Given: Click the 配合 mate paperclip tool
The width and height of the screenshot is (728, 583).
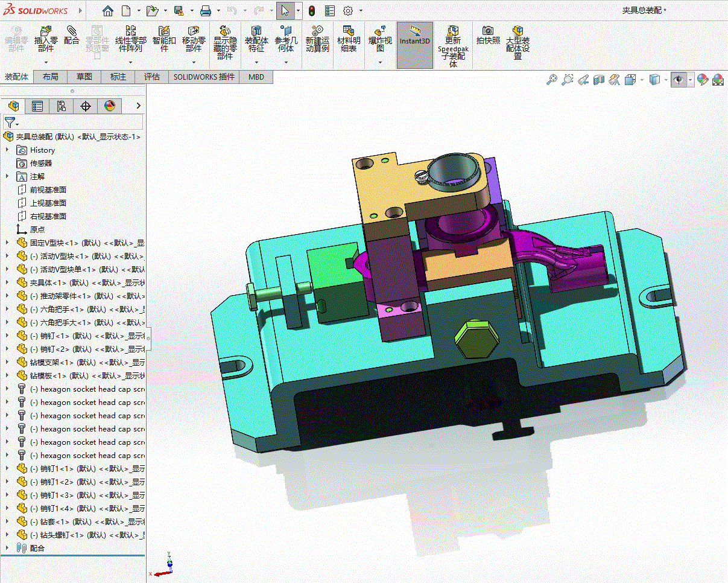Looking at the screenshot, I should (72, 36).
